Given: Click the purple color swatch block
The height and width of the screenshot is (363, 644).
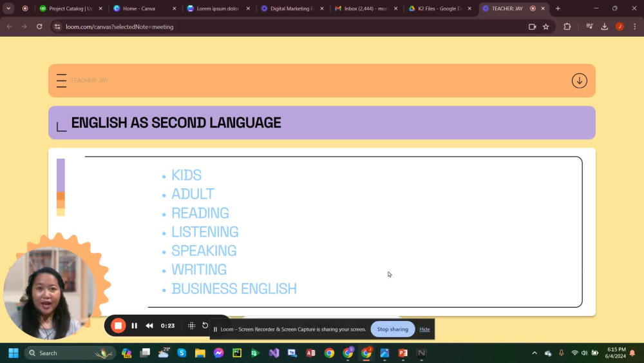Looking at the screenshot, I should click(x=61, y=175).
